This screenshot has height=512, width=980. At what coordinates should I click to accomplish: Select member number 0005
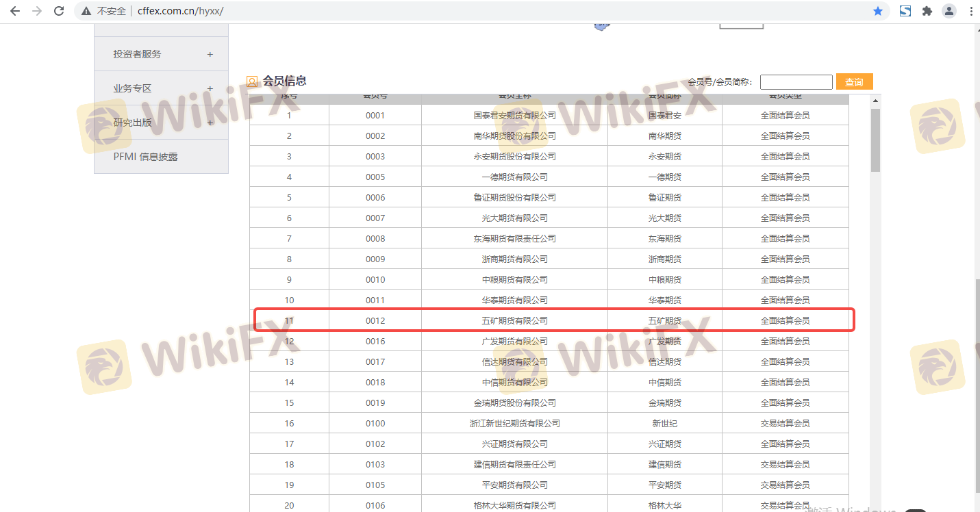pyautogui.click(x=375, y=177)
